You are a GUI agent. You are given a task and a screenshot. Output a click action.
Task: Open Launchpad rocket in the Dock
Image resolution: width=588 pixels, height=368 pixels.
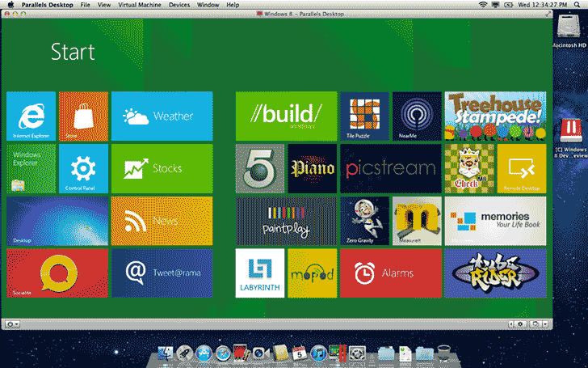point(184,353)
